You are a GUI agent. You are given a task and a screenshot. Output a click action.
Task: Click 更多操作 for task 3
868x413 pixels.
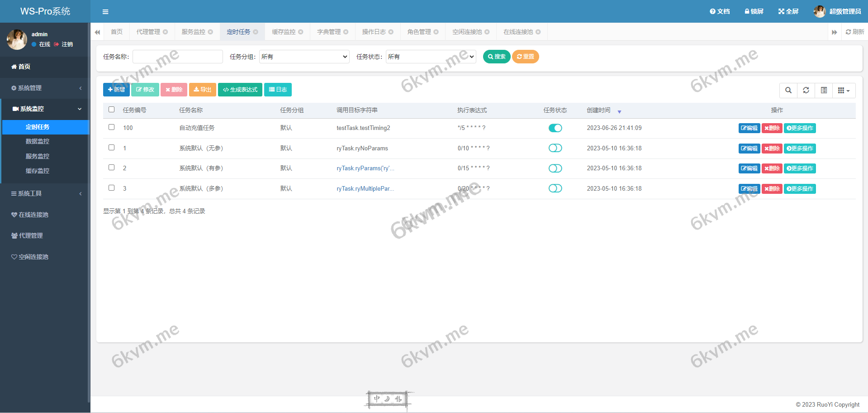[x=800, y=189]
